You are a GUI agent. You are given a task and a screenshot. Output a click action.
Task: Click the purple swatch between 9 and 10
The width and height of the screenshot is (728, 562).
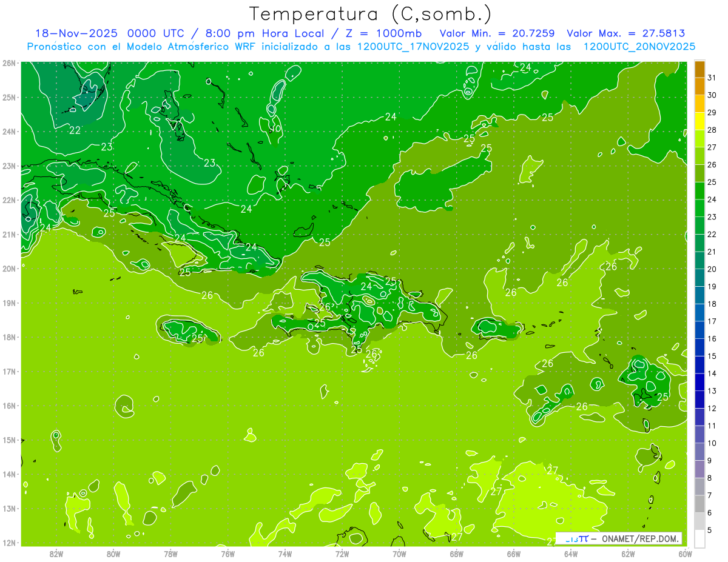[x=700, y=452]
